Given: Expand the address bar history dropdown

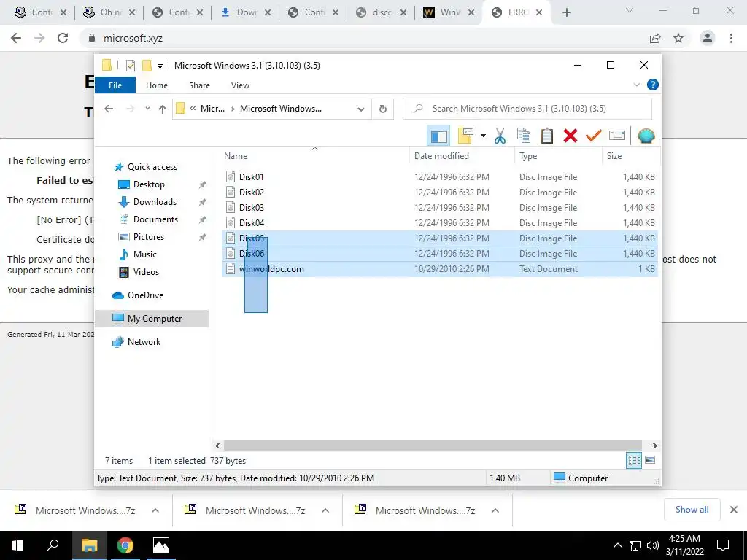Looking at the screenshot, I should point(360,109).
